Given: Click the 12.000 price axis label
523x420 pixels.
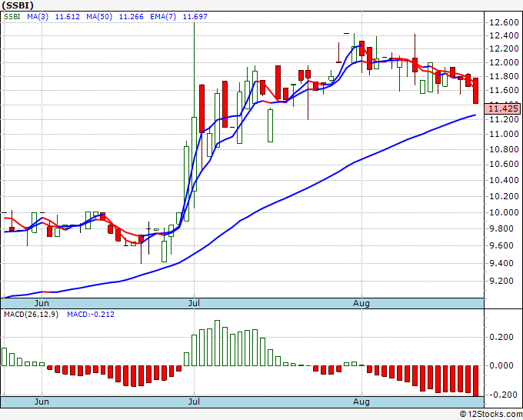Looking at the screenshot, I should (x=504, y=63).
